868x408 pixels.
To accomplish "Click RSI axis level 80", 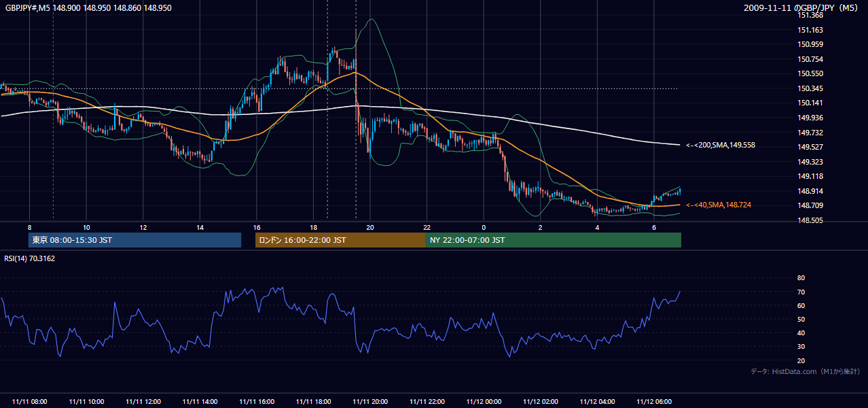I will click(x=801, y=278).
